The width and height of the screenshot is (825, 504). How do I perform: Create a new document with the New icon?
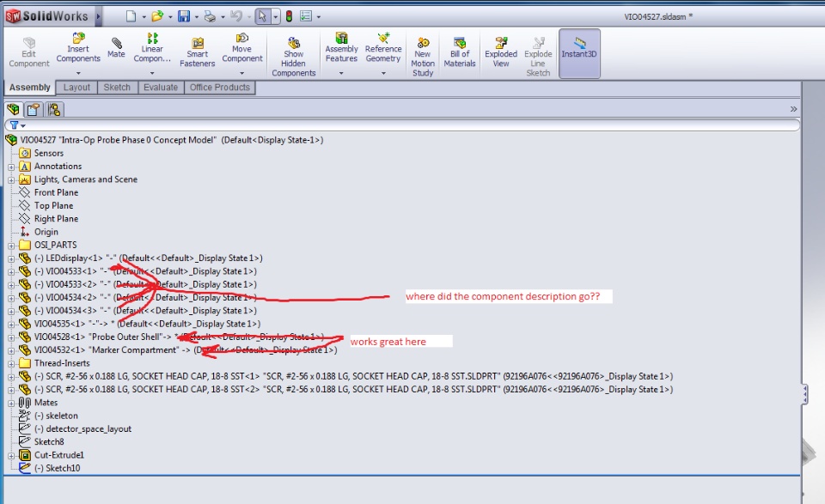[131, 16]
